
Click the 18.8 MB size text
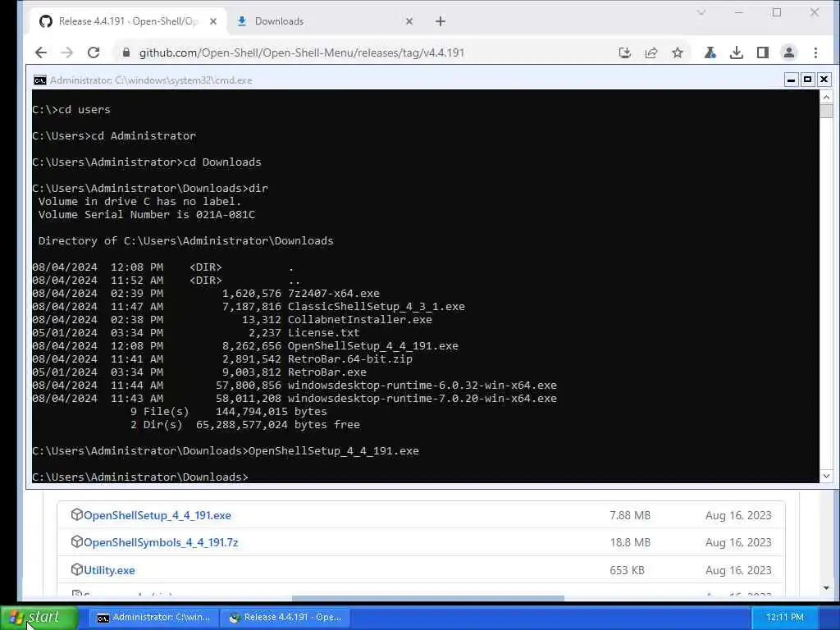point(630,543)
